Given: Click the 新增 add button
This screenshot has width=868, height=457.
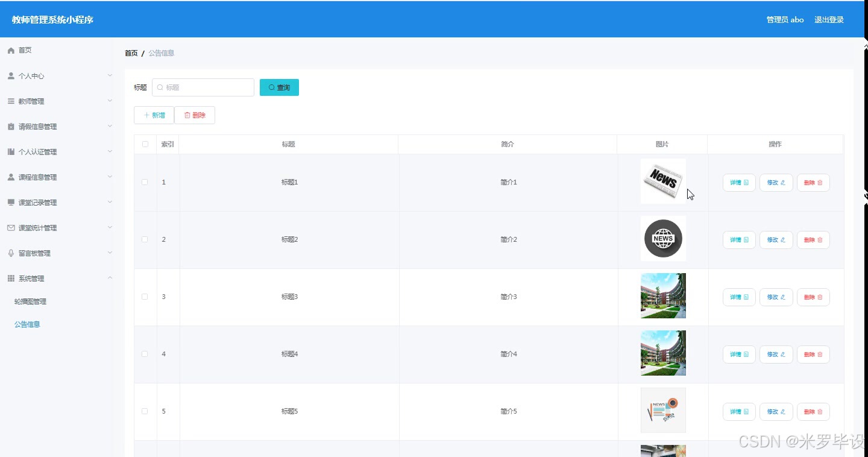Looking at the screenshot, I should click(154, 115).
